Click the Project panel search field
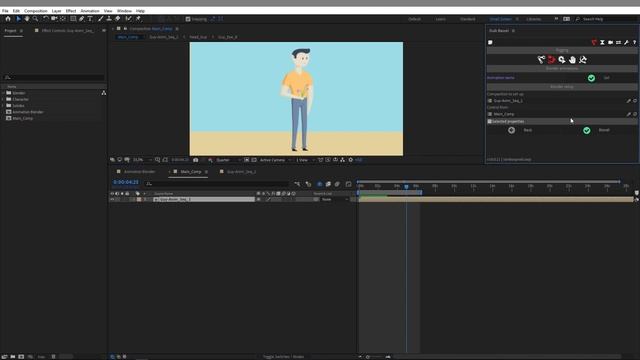 (53, 77)
